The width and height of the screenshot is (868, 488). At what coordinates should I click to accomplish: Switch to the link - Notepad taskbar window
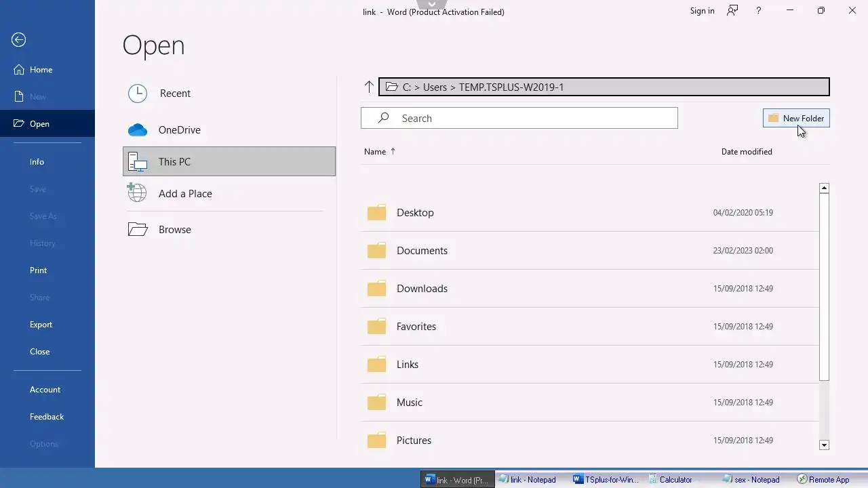[532, 479]
